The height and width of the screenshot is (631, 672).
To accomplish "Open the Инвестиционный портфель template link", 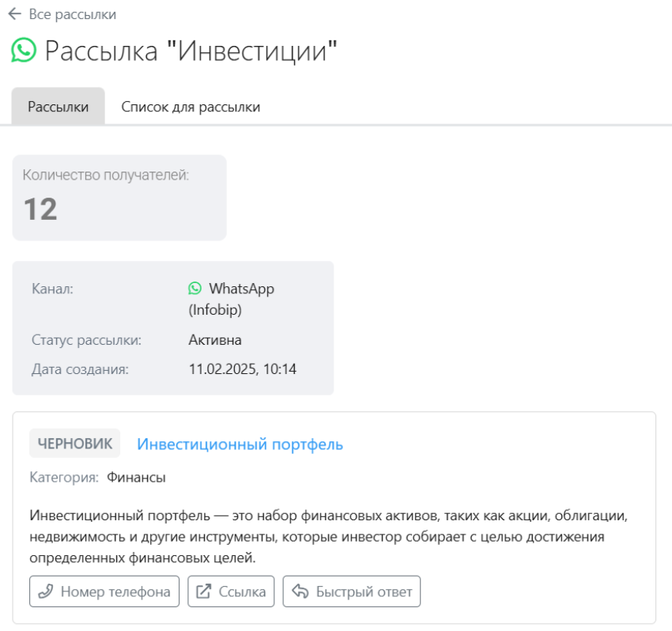I will [240, 444].
